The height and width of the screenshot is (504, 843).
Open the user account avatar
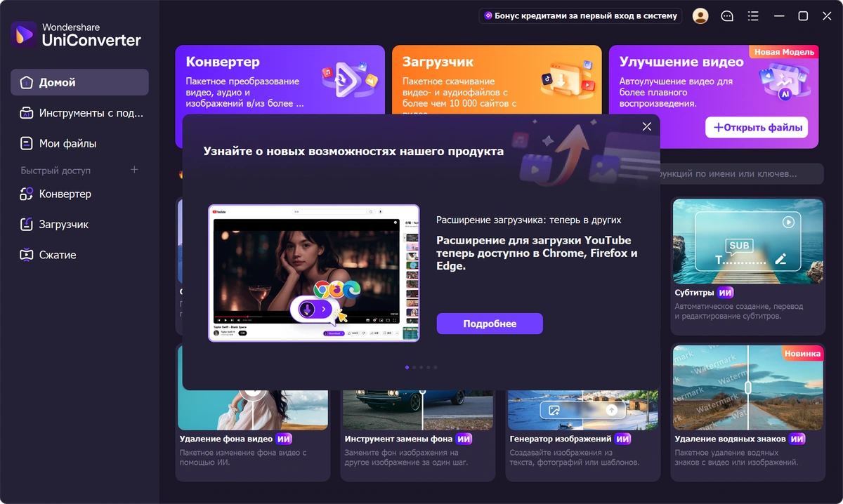(x=700, y=15)
